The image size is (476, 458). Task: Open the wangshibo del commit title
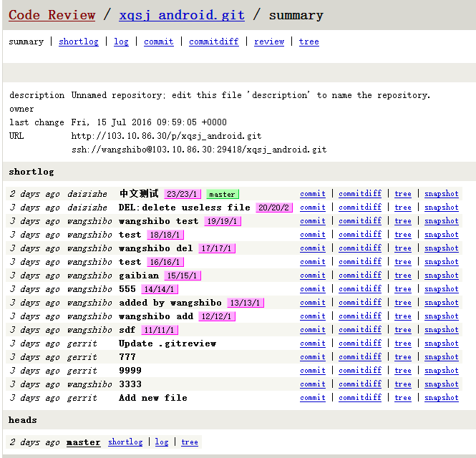[x=156, y=248]
